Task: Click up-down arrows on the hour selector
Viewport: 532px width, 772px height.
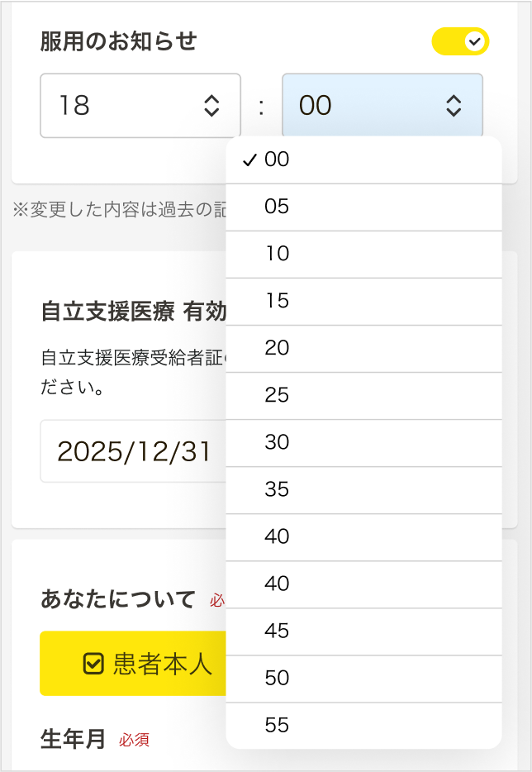Action: click(211, 106)
